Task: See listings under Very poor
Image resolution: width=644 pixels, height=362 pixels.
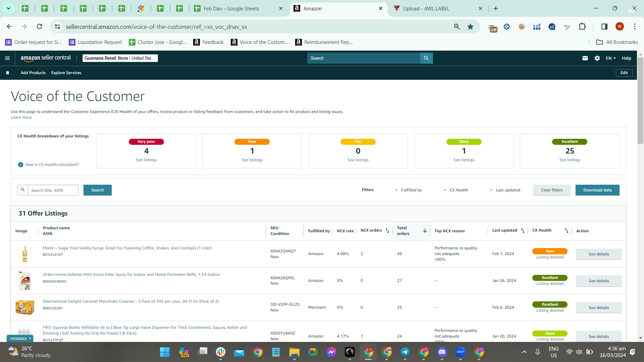Action: [146, 160]
